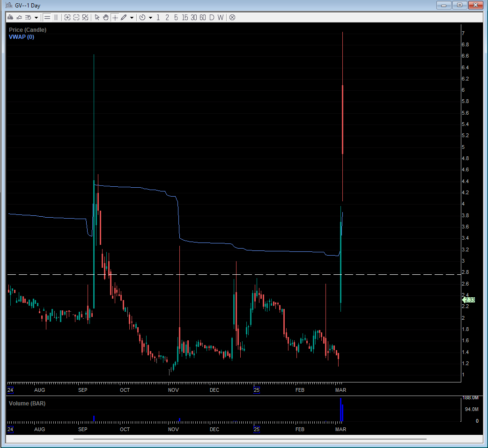Image resolution: width=488 pixels, height=448 pixels.
Task: Click the NOV label on volume time axis
Action: pos(173,429)
